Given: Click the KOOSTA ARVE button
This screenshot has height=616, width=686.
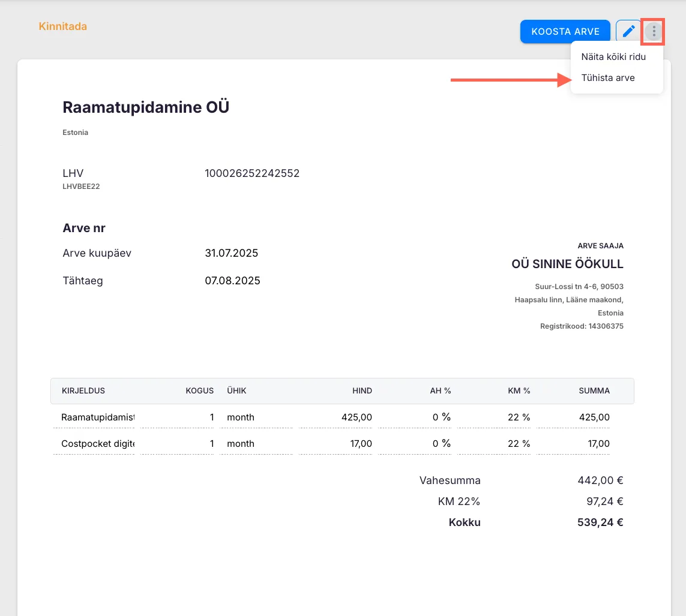Looking at the screenshot, I should [565, 32].
